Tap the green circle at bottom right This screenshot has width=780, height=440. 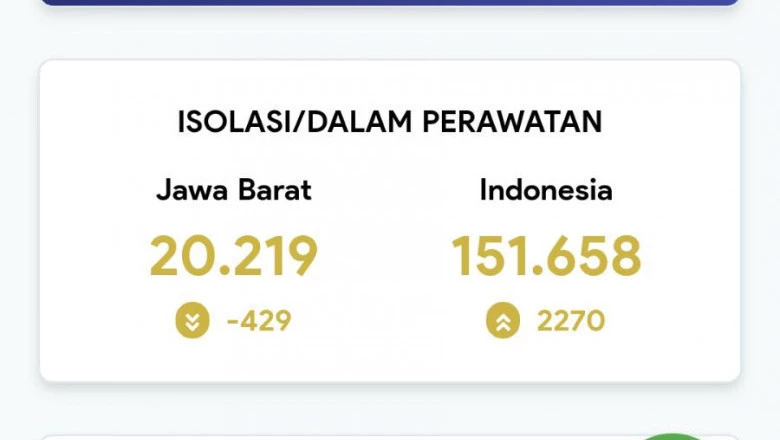point(672,437)
